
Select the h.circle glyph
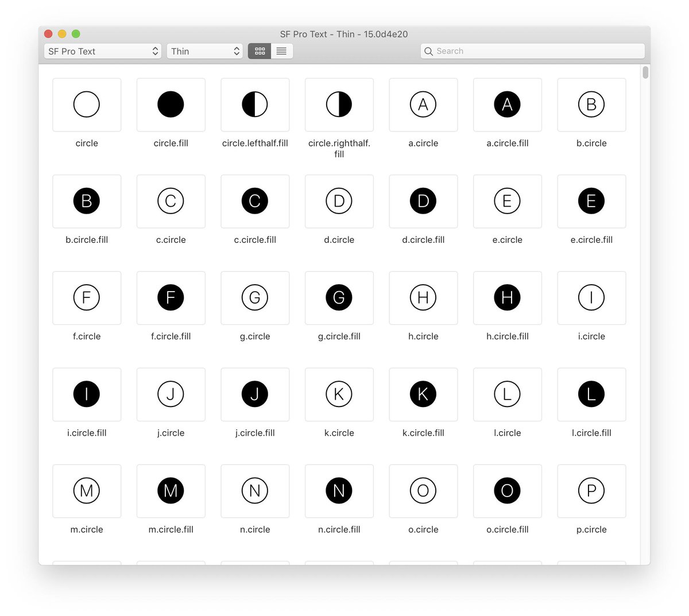click(x=423, y=297)
